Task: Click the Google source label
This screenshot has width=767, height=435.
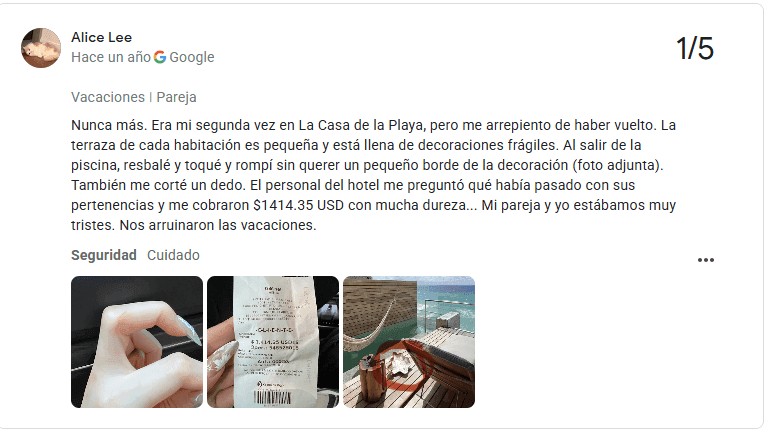Action: point(192,57)
